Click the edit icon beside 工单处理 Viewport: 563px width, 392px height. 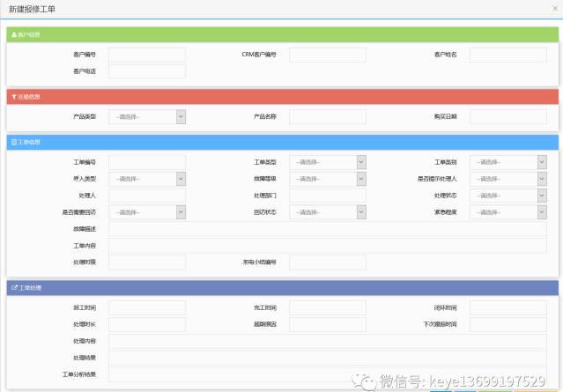coord(13,288)
